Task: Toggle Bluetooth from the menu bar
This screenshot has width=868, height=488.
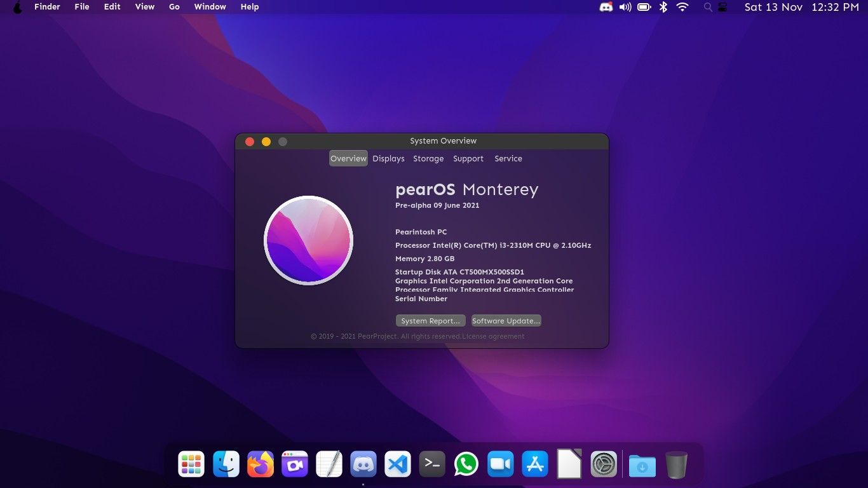Action: (663, 7)
